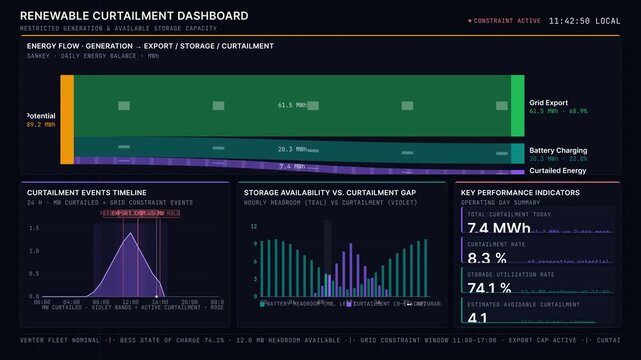Click the "12" y-axis value in storage chart
The width and height of the screenshot is (641, 360).
(x=254, y=226)
